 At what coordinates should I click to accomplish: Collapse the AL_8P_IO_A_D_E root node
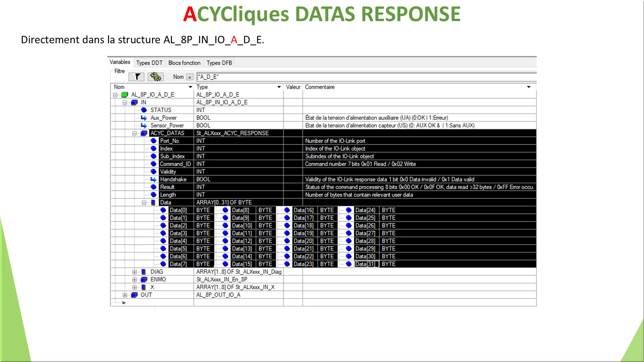115,95
